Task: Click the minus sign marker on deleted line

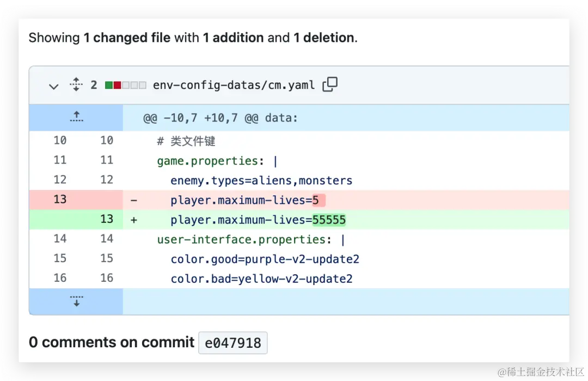Action: pos(134,200)
